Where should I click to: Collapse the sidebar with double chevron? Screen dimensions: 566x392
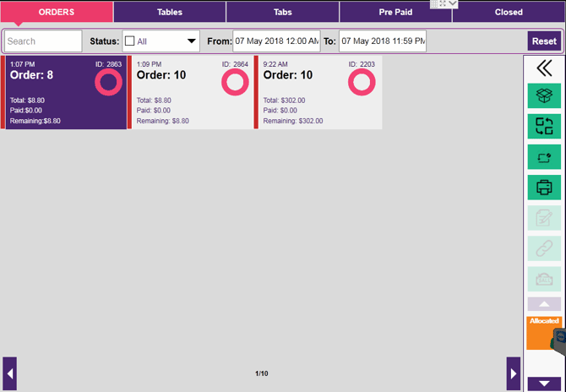coord(544,68)
